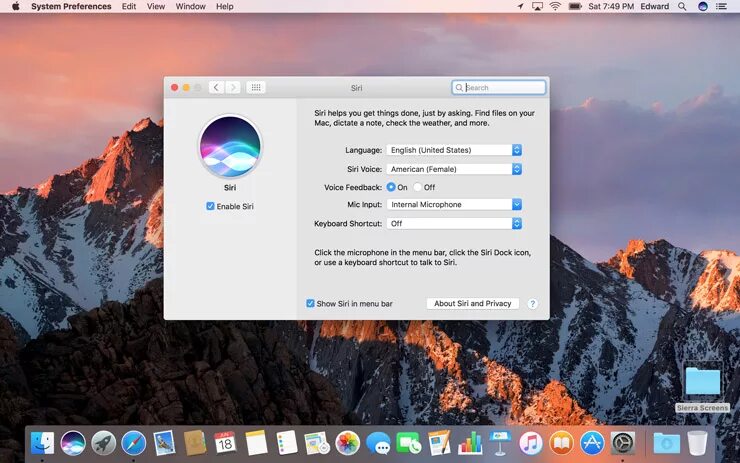Open Downloads folder stack in Dock
The image size is (740, 463).
coord(666,443)
